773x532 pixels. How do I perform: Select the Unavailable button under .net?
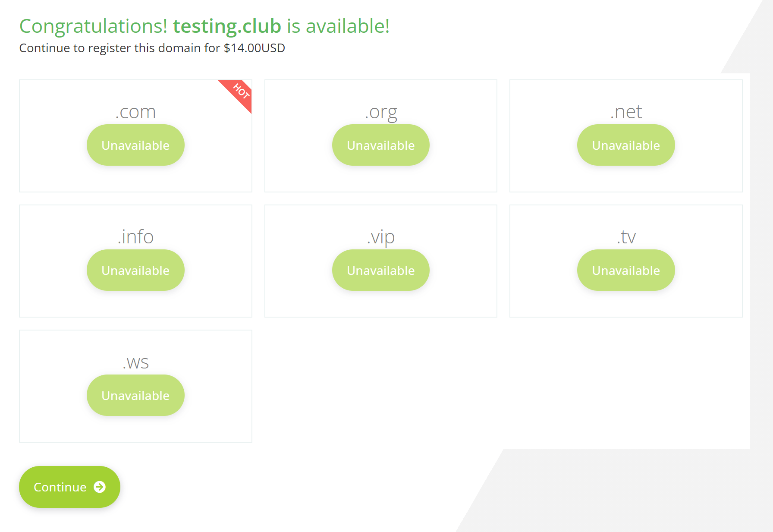(x=625, y=145)
